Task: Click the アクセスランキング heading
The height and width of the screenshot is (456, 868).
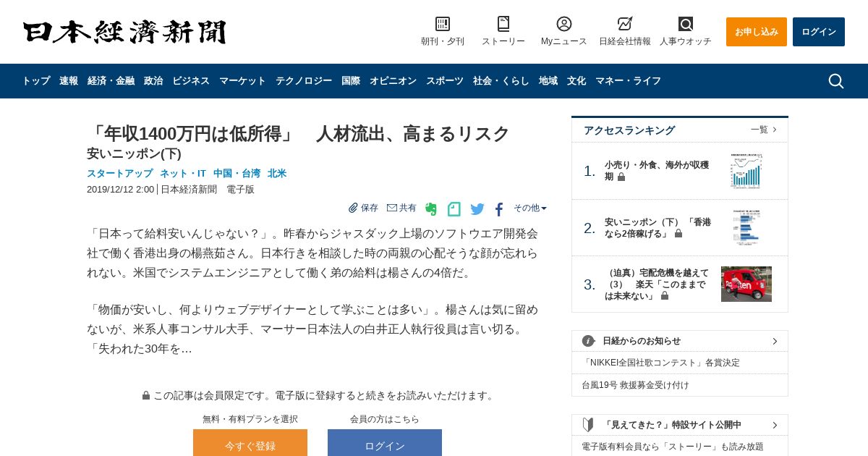Action: pos(629,130)
